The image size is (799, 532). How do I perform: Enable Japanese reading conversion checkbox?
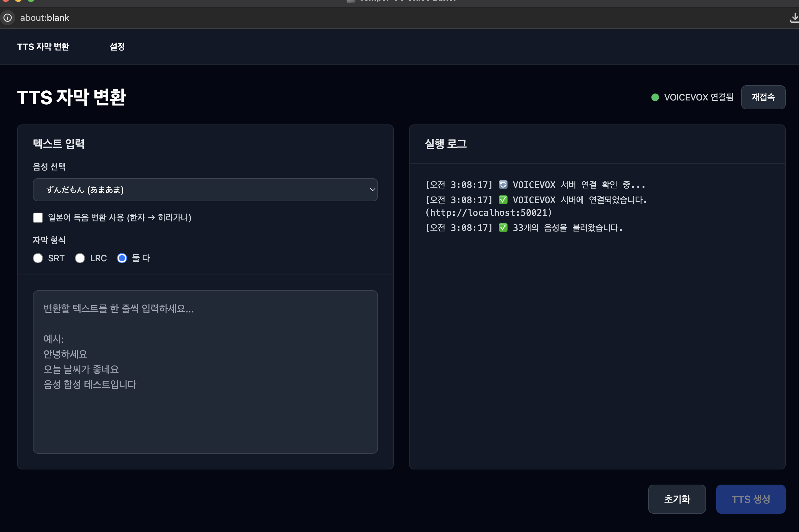[x=38, y=217]
